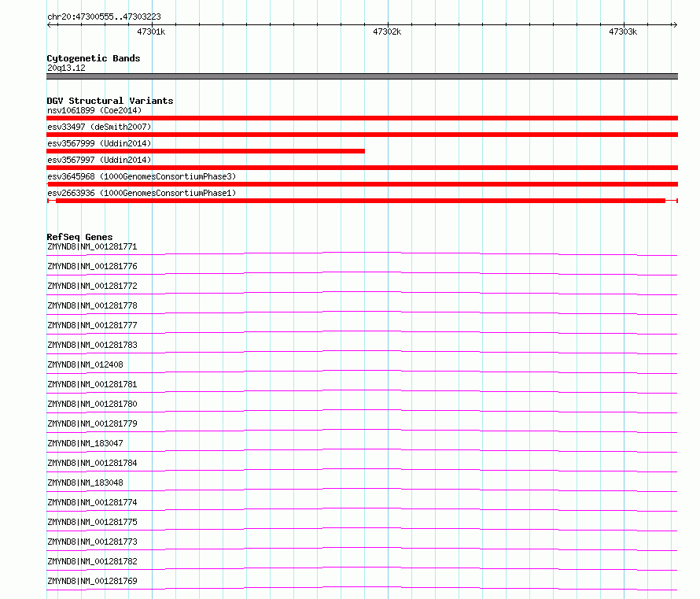Screen dimensions: 700x599
Task: Click the red bar under esv33497
Action: point(362,135)
